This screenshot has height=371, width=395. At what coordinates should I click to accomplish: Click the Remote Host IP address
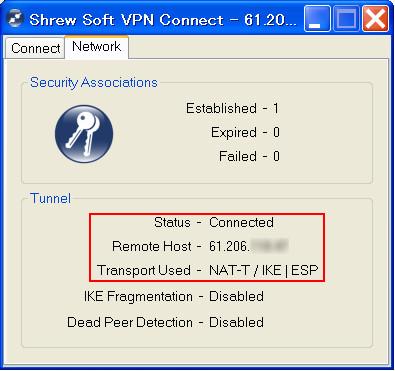click(x=249, y=246)
